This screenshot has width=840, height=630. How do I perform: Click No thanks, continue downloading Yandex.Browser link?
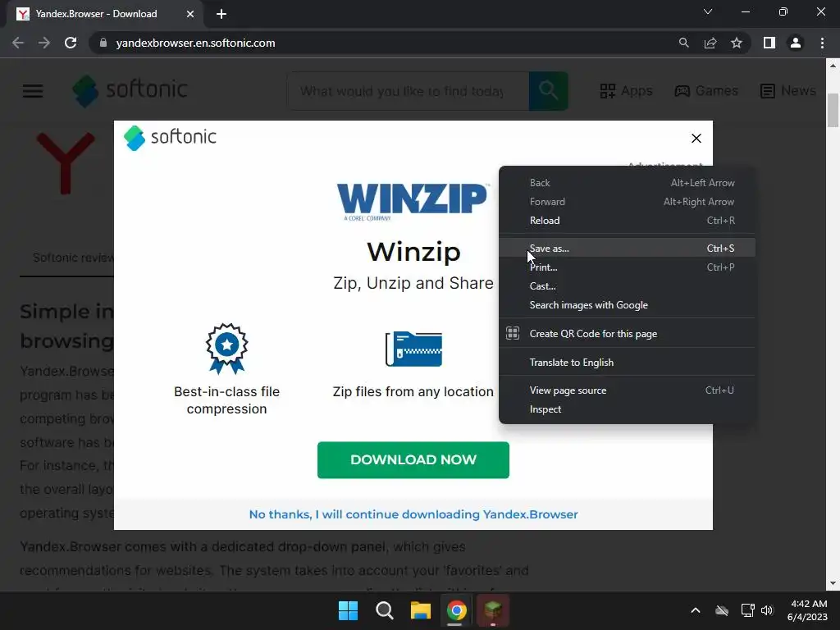click(413, 514)
